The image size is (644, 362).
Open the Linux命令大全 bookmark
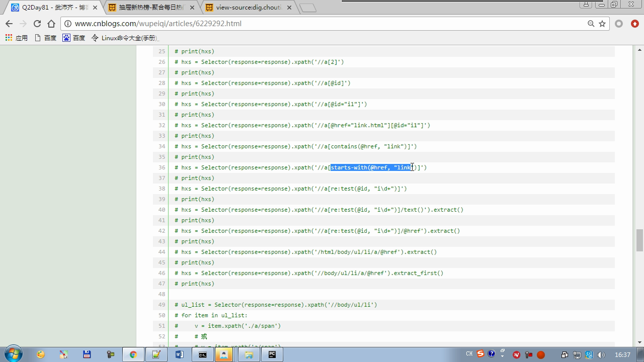(x=125, y=38)
